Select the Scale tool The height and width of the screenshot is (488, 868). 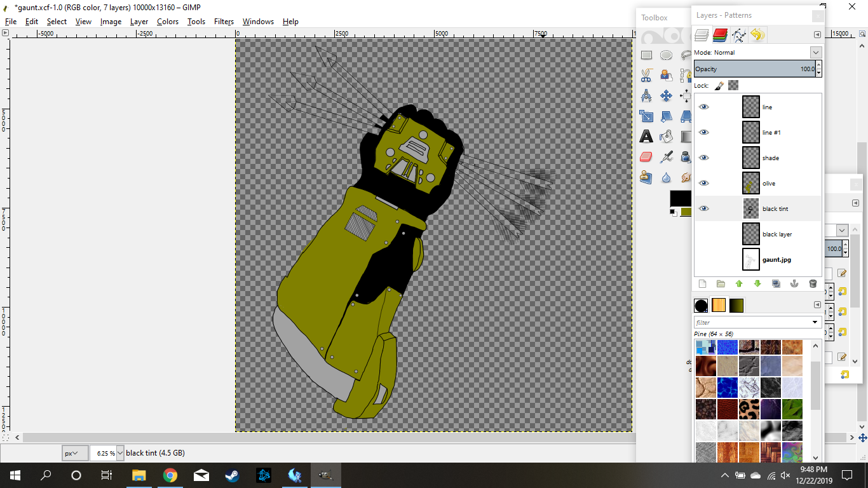[646, 116]
